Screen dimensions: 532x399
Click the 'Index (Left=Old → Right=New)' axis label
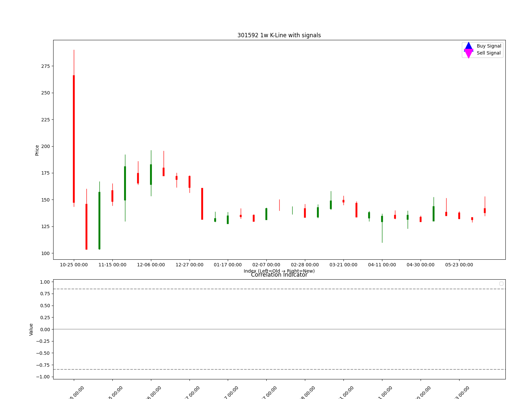click(279, 271)
